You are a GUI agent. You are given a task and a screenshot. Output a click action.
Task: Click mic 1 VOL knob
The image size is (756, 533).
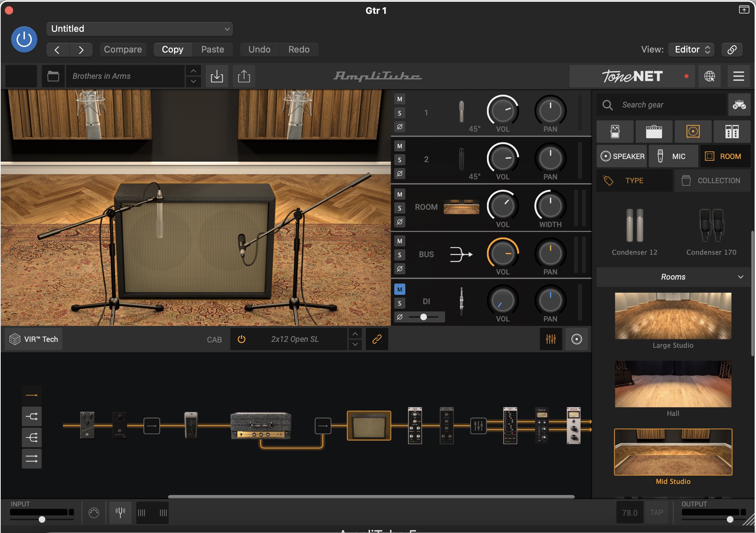[x=503, y=111]
